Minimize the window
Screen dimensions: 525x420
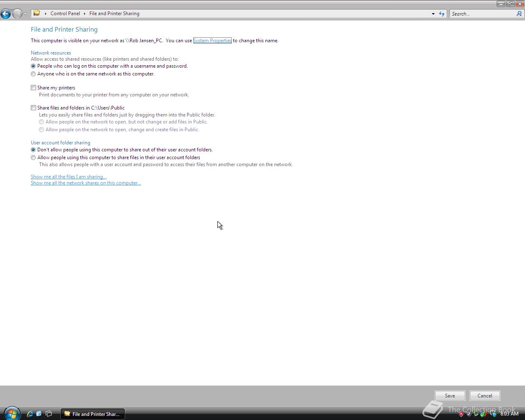[501, 4]
